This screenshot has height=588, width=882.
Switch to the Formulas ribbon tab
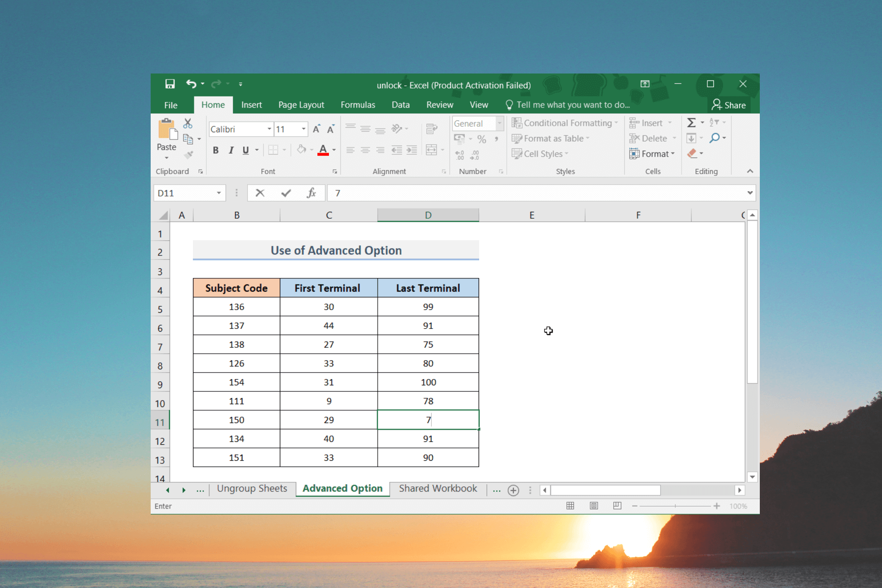pos(358,105)
